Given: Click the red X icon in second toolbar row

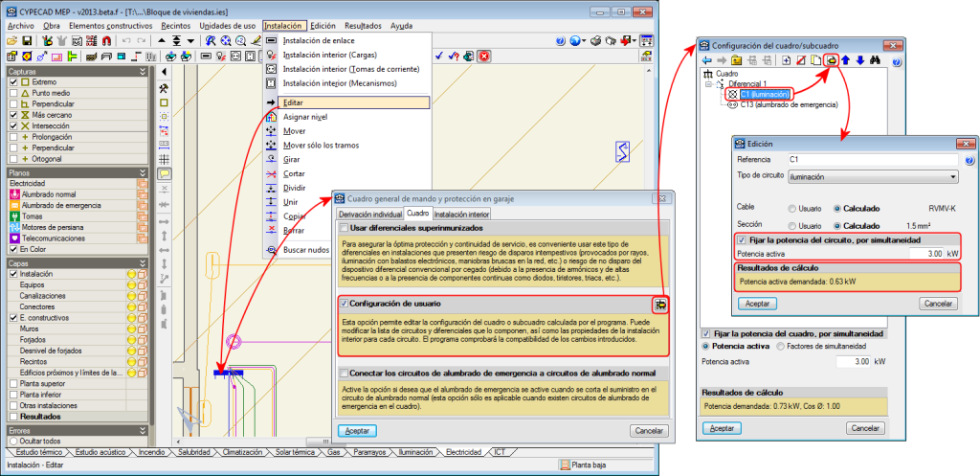Looking at the screenshot, I should tap(483, 56).
